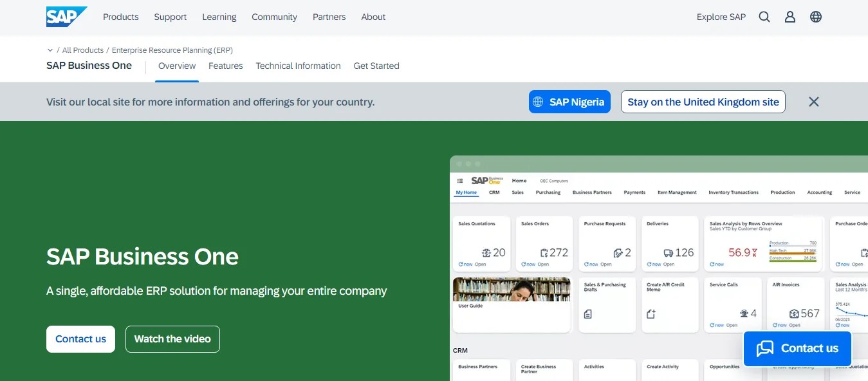Go to All Products breadcrumb
The image size is (868, 381).
point(83,50)
